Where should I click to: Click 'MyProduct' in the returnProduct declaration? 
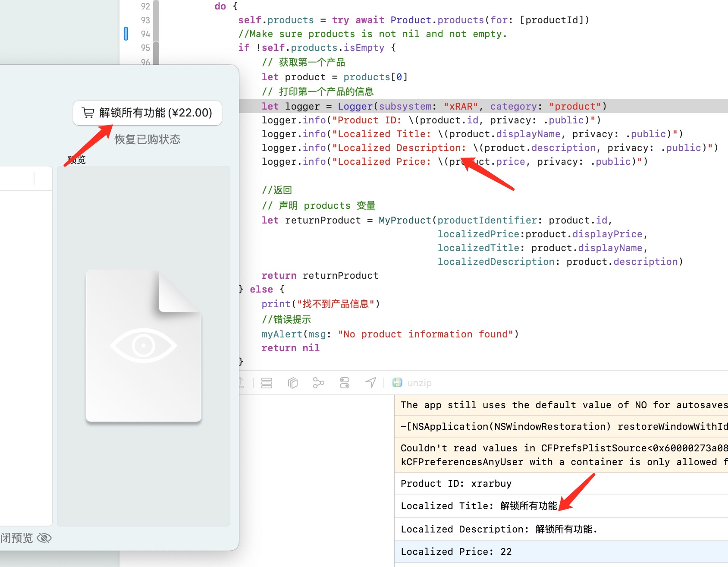[x=405, y=220]
